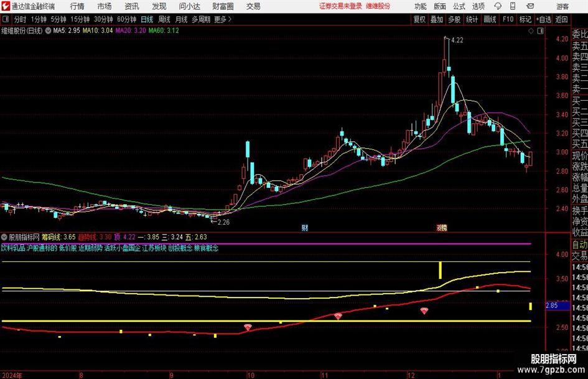
Task: Expand the 更多 period options chevron
Action: tap(230, 19)
